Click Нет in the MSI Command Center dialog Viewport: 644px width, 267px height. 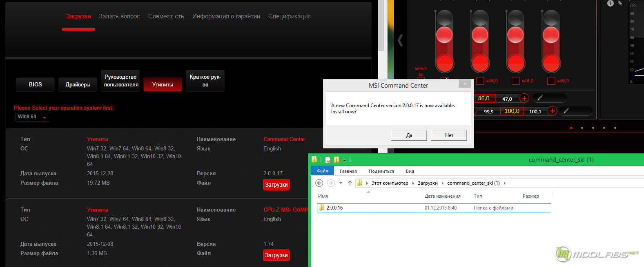(x=449, y=135)
